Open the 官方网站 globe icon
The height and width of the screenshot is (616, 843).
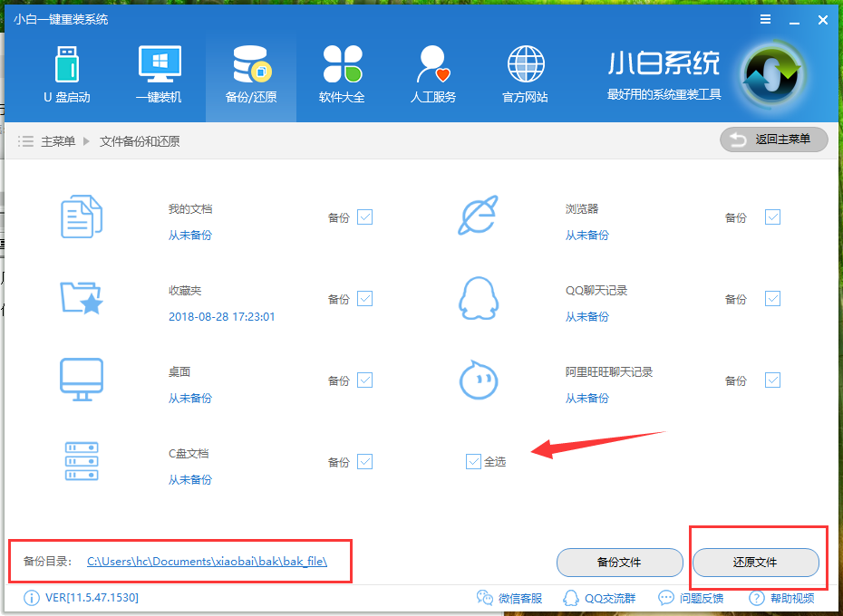[525, 65]
